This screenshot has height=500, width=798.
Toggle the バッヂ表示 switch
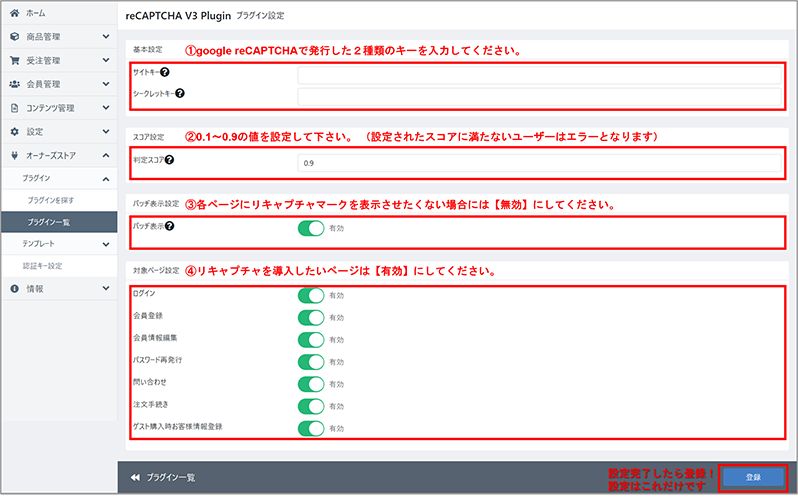pos(311,228)
